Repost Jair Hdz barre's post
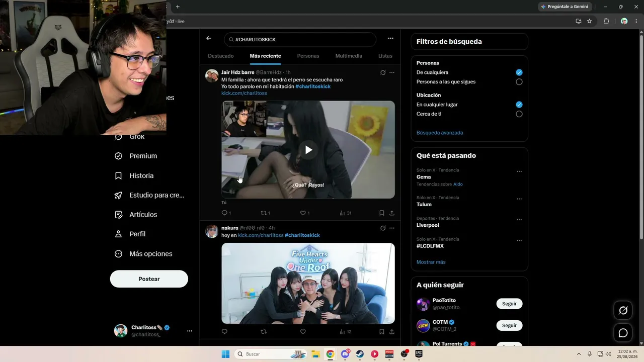Viewport: 644px width, 362px height. click(x=264, y=213)
